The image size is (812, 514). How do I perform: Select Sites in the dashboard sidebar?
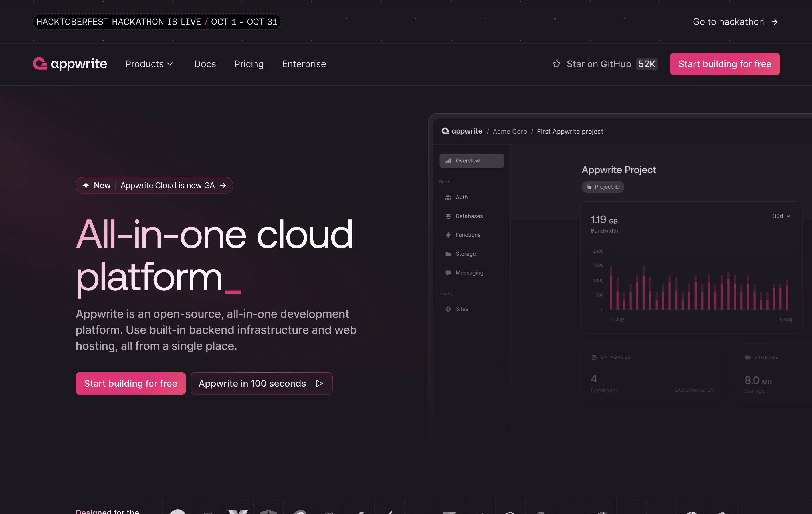pyautogui.click(x=471, y=309)
